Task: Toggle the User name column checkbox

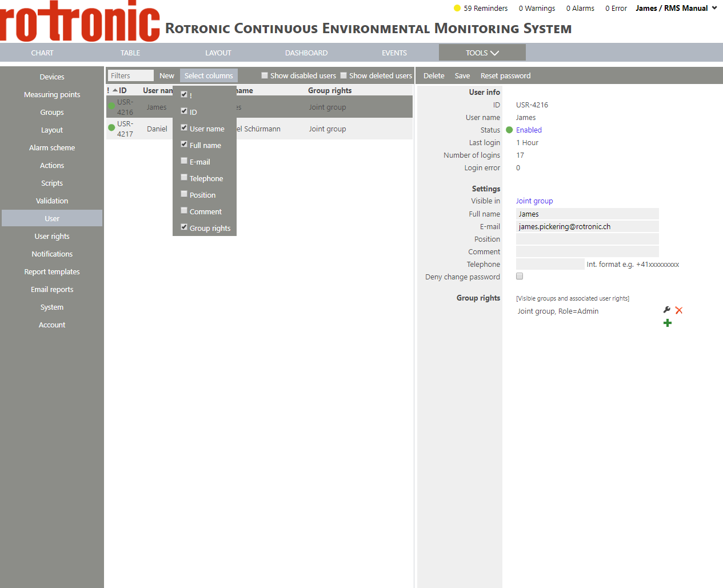Action: click(x=184, y=127)
